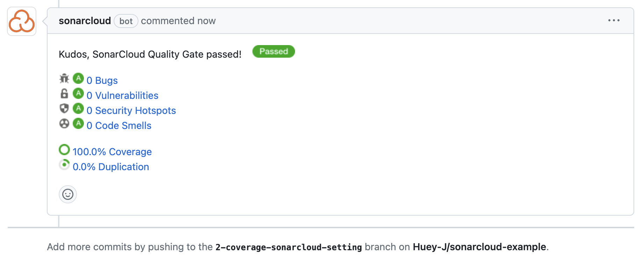
Task: Click the A rating badge for Bugs
Action: 78,78
